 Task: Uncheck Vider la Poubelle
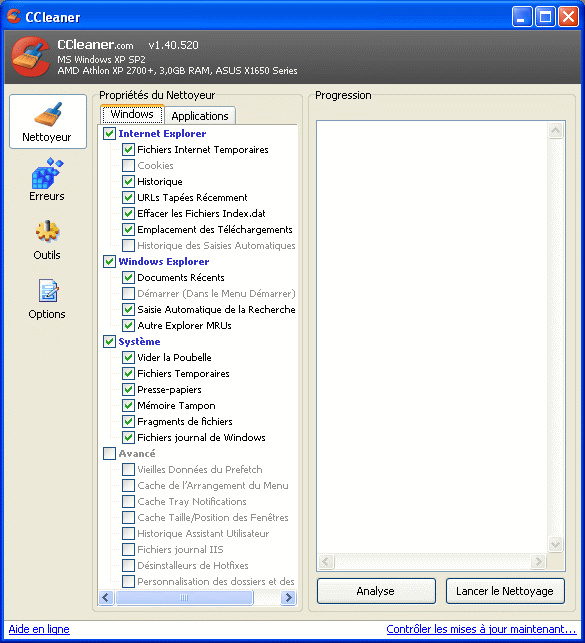pyautogui.click(x=128, y=358)
